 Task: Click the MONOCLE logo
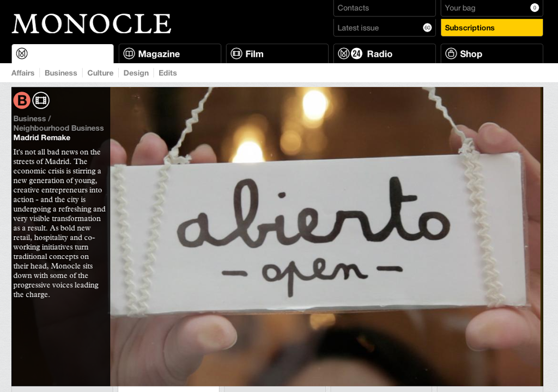click(x=92, y=24)
